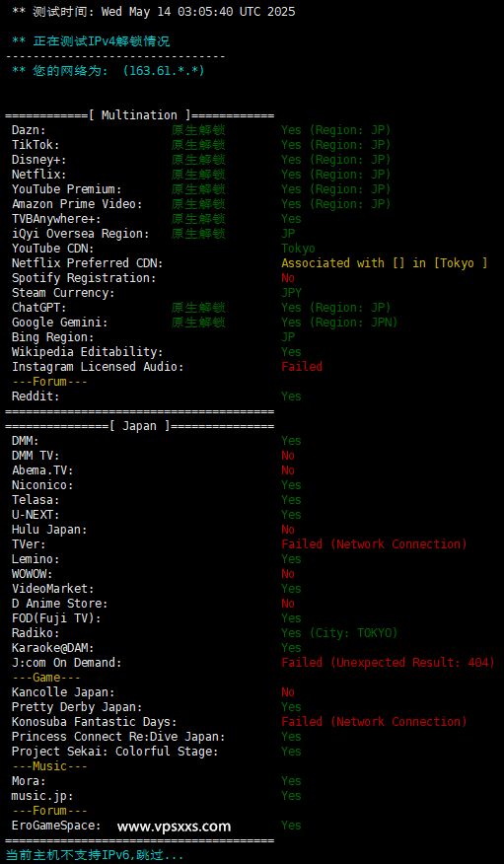Click the Instagram Licensed Audio Failed result
The height and width of the screenshot is (864, 504).
(302, 367)
